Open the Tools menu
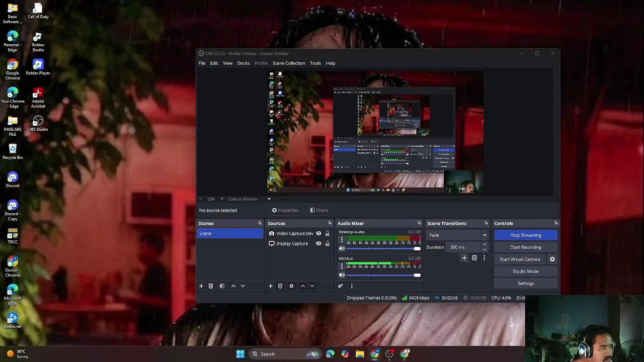 pos(315,63)
